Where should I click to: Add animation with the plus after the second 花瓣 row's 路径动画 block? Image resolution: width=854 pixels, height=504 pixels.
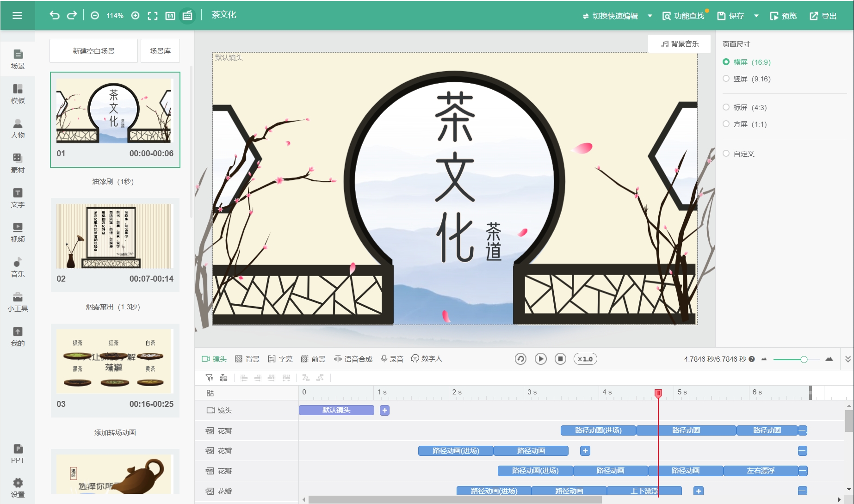[x=585, y=451]
